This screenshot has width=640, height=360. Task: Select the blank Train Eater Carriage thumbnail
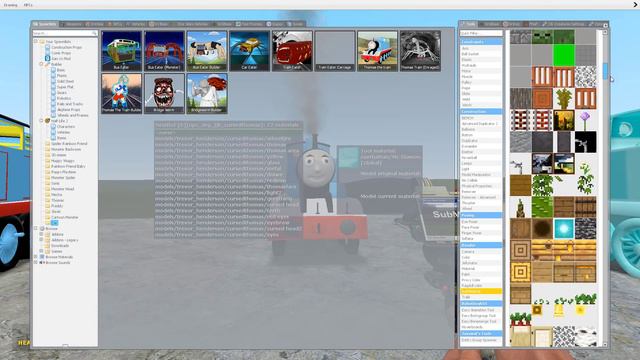[x=335, y=51]
